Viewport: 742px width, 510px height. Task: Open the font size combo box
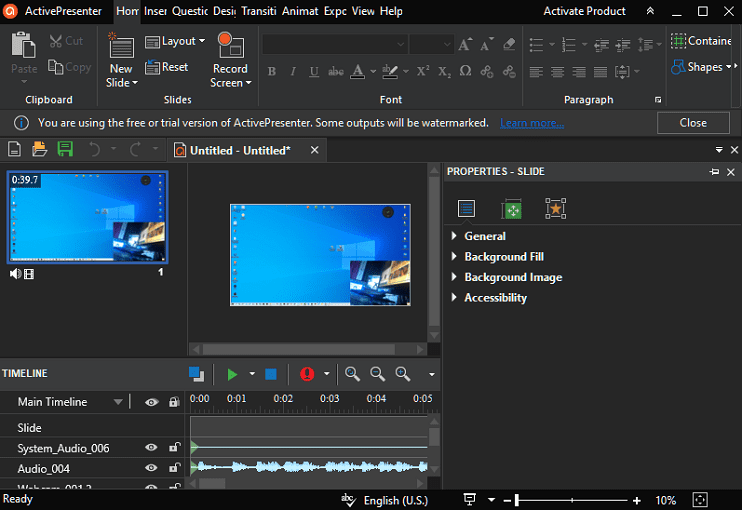point(432,44)
